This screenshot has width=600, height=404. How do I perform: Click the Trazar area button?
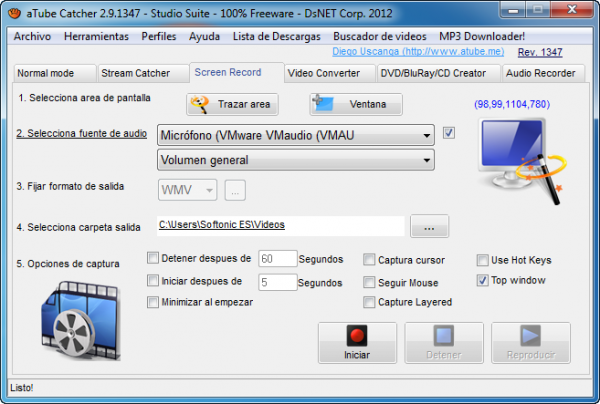click(x=232, y=104)
